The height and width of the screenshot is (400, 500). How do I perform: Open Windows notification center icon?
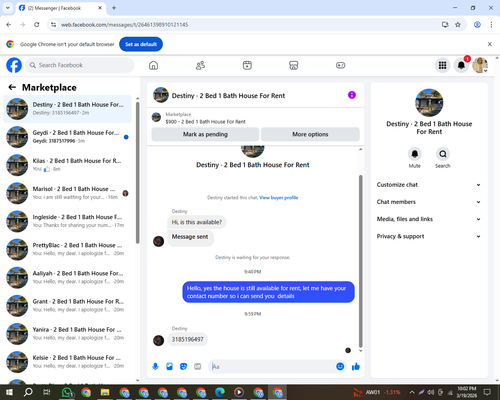487,392
